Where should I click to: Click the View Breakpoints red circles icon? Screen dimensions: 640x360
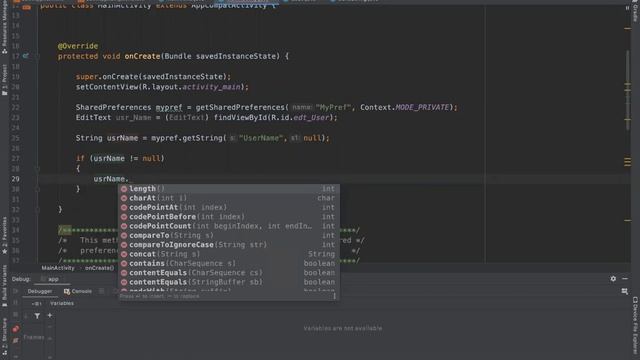[x=16, y=329]
